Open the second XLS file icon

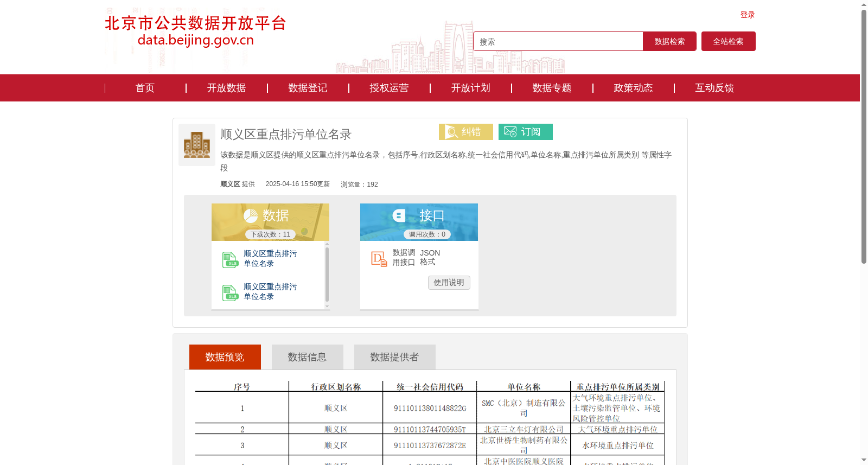tap(230, 293)
